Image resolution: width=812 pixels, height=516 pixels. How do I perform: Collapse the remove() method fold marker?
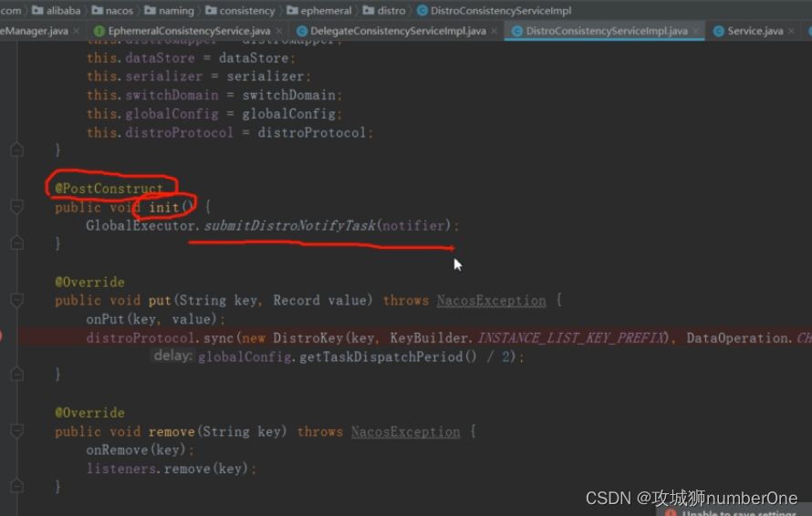[16, 431]
